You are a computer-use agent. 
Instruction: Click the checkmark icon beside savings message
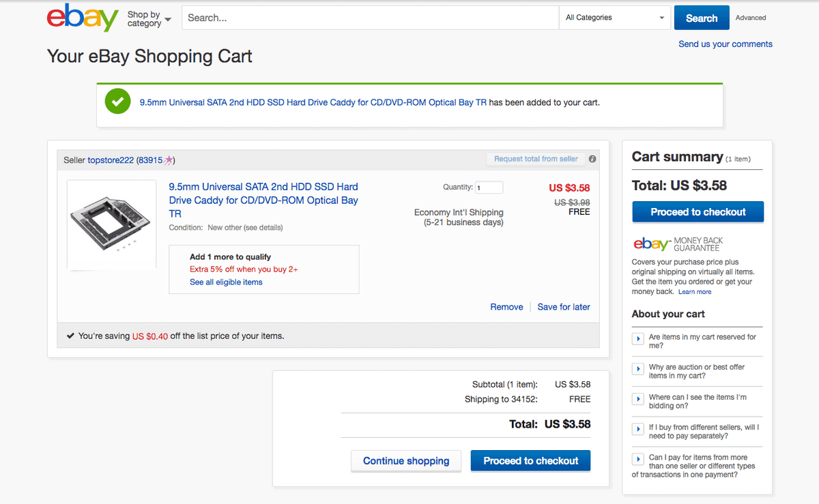point(70,336)
